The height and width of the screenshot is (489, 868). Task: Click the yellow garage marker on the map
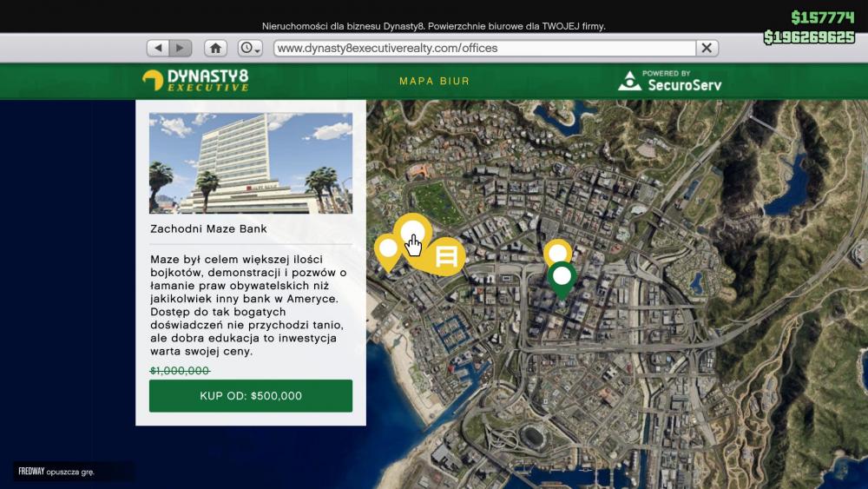click(446, 256)
